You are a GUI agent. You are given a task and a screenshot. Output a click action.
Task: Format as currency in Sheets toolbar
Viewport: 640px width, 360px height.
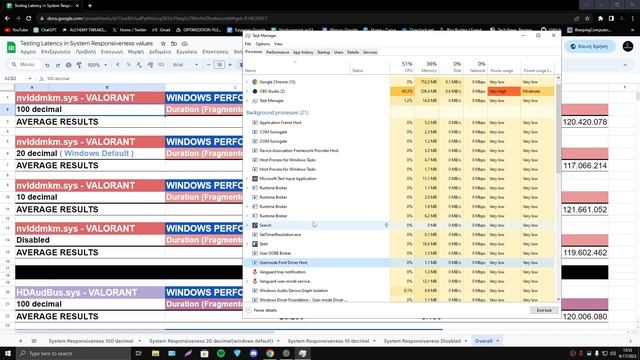coord(118,65)
